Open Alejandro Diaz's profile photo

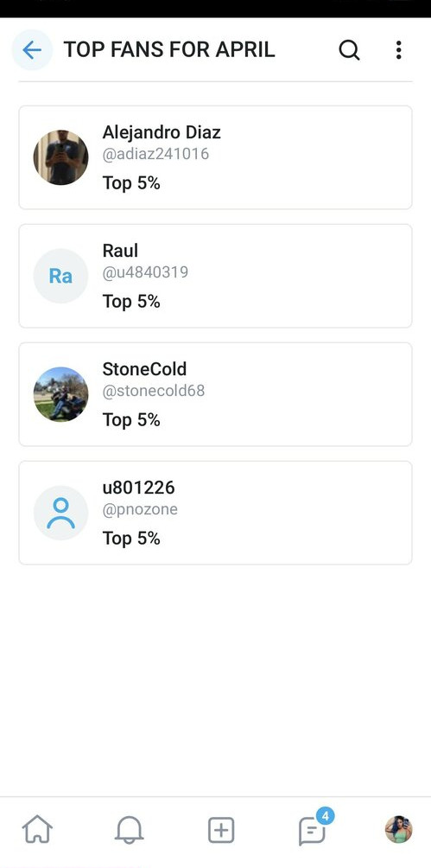(60, 157)
